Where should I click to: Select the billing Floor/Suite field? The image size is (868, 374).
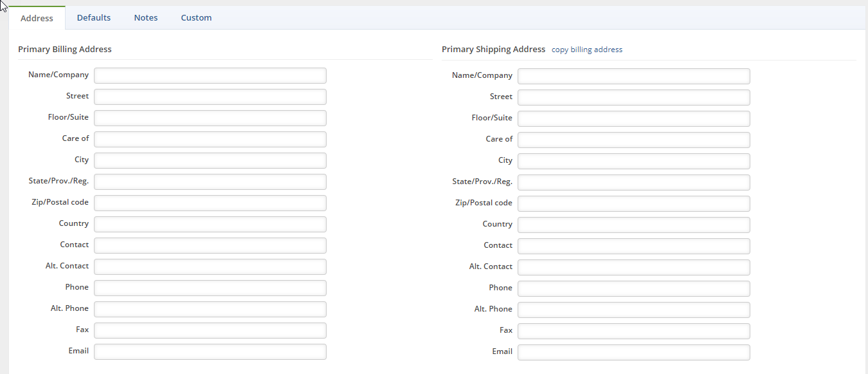pos(210,118)
